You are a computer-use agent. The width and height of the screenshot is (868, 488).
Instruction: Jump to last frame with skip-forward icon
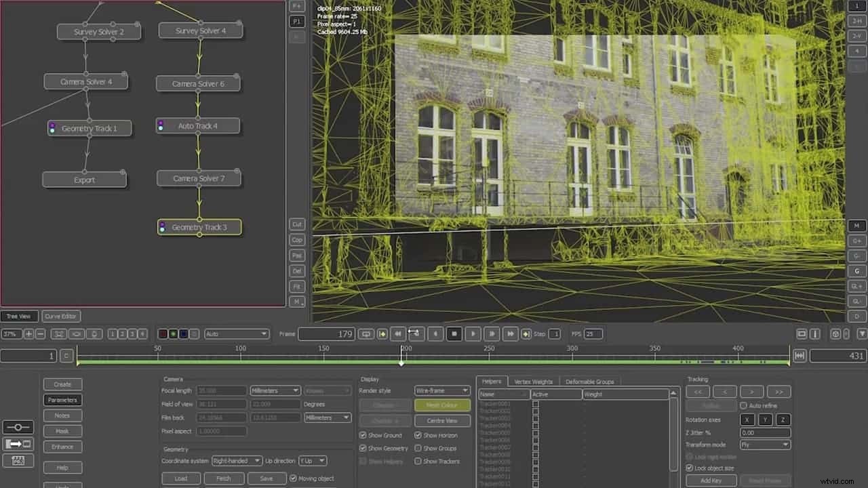pos(511,333)
